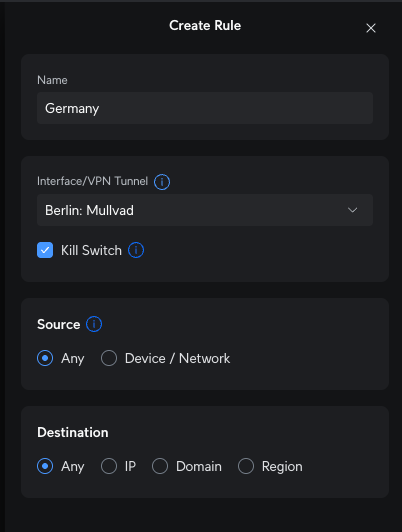Click the Kill Switch label text

[91, 250]
